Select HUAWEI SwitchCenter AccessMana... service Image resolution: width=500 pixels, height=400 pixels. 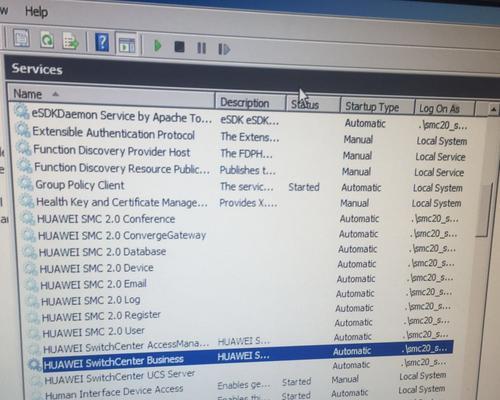tap(126, 346)
